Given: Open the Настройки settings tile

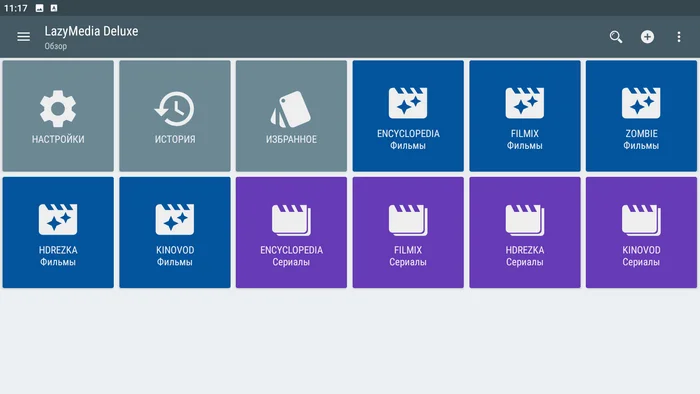Looking at the screenshot, I should pos(58,116).
